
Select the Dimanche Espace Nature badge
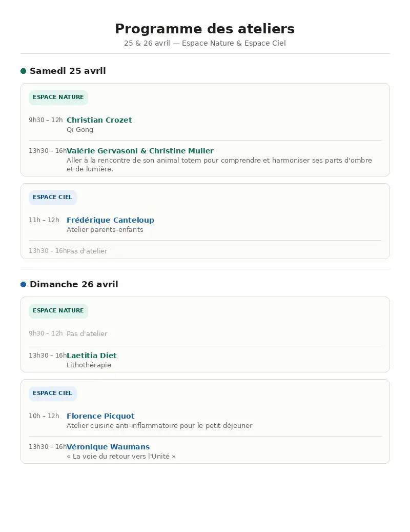coord(58,311)
